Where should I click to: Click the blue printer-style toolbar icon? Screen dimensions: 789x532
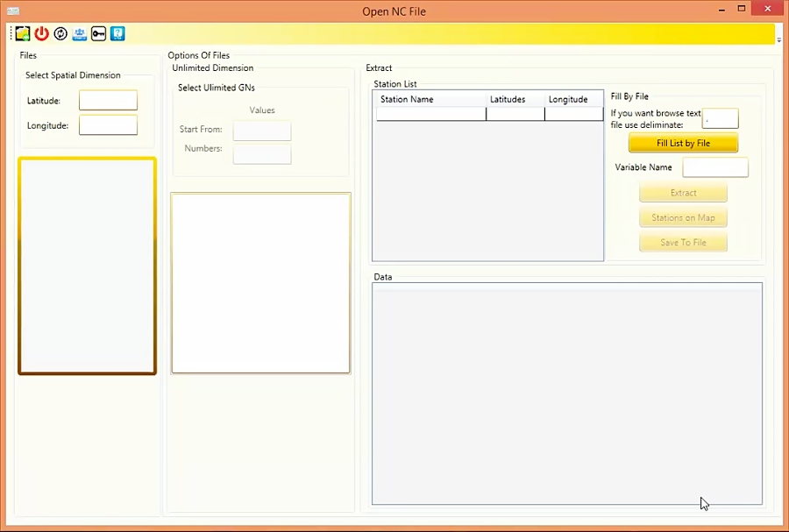click(x=79, y=32)
